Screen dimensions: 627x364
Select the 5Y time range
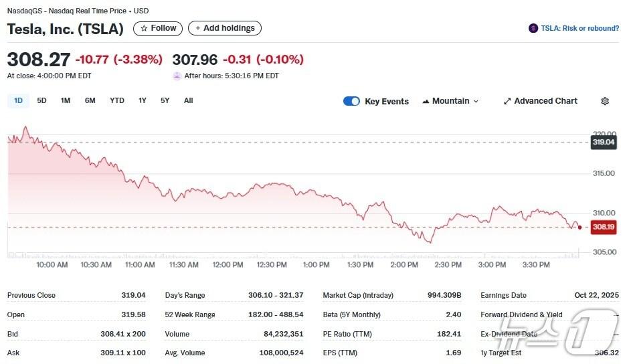[165, 100]
